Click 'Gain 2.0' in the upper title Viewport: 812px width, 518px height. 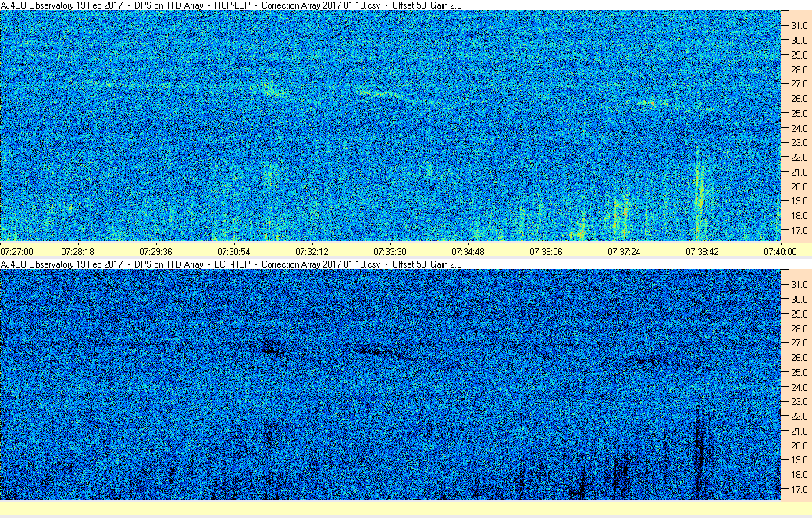[x=447, y=5]
